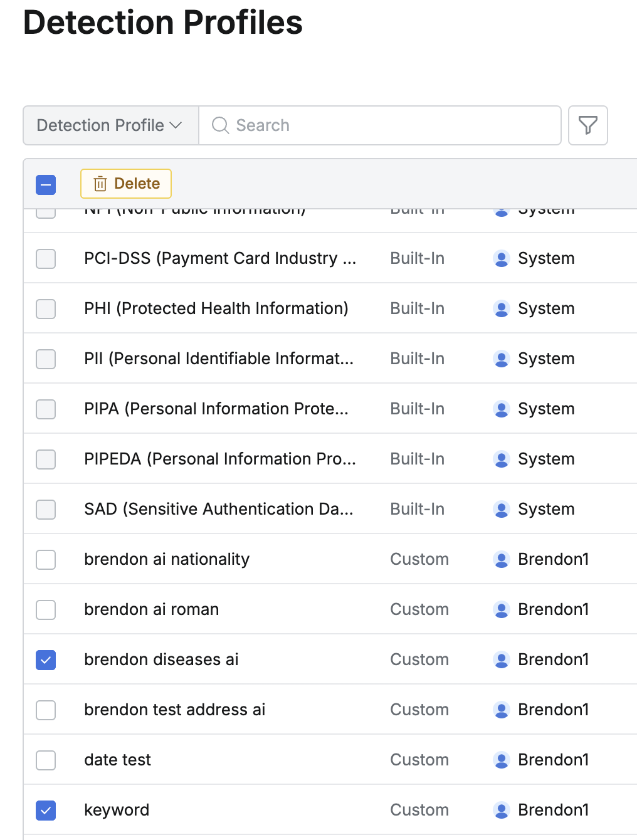Uncheck the brendon diseases ai checkbox
Viewport: 637px width, 840px height.
[x=46, y=659]
